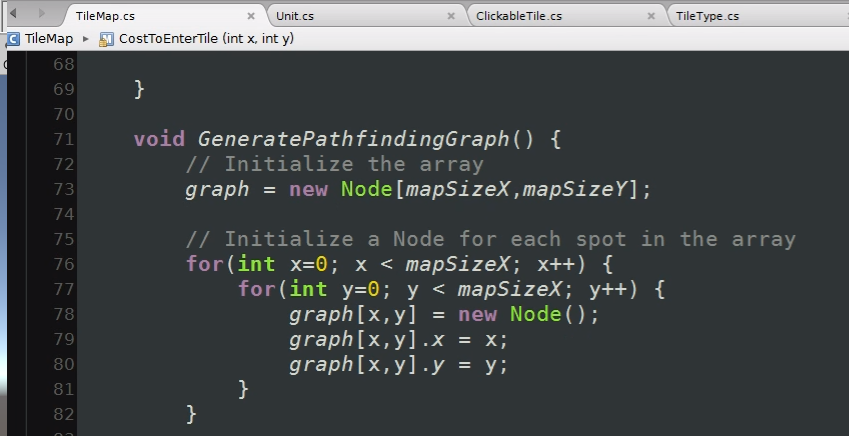Click the void keyword on line 71
Screen dimensions: 849x436
point(159,140)
